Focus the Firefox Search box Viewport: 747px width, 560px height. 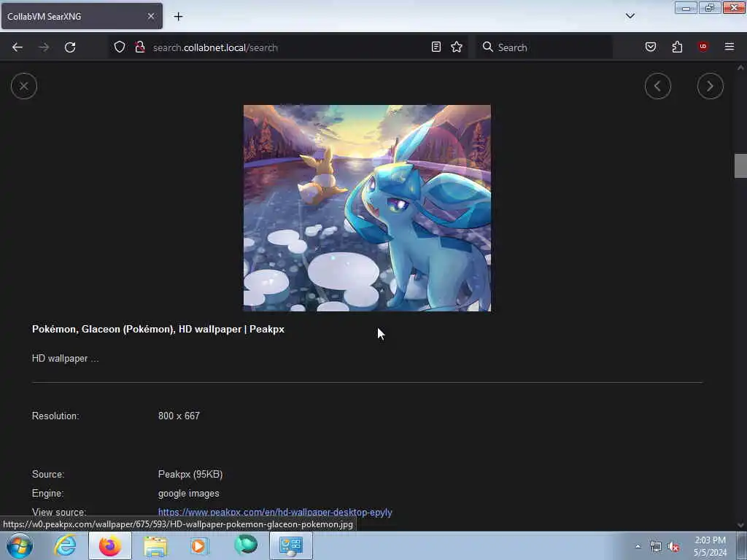[544, 47]
